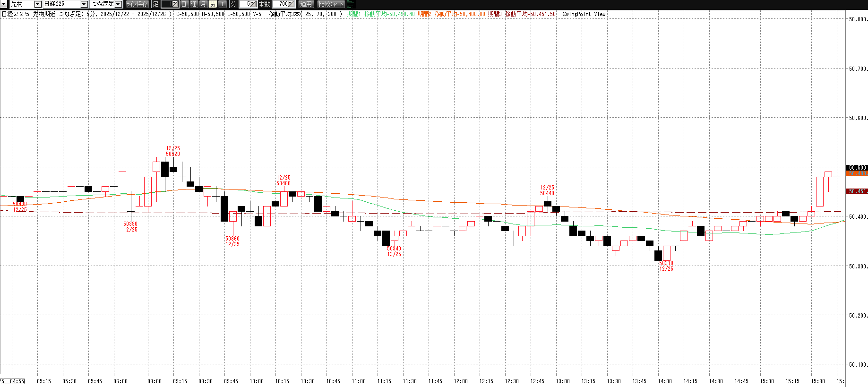The height and width of the screenshot is (387, 868).
Task: Open the 比較チャート comparison chart
Action: (331, 4)
